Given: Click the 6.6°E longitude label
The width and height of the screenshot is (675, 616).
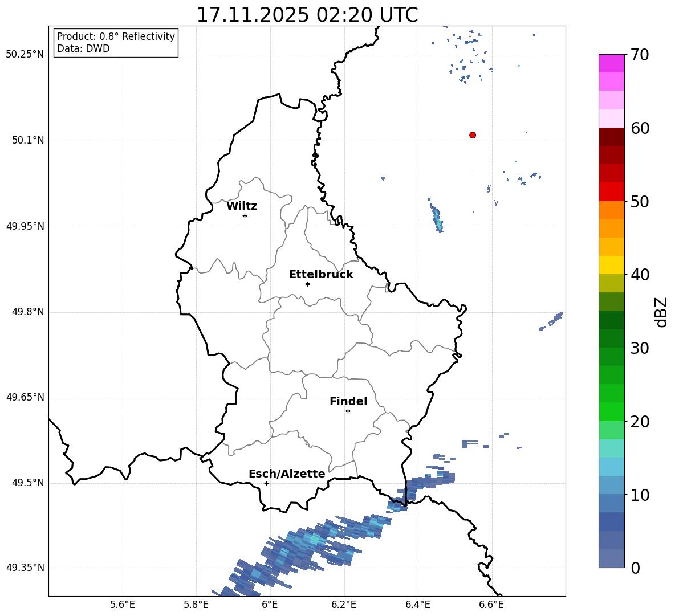Looking at the screenshot, I should click(491, 605).
